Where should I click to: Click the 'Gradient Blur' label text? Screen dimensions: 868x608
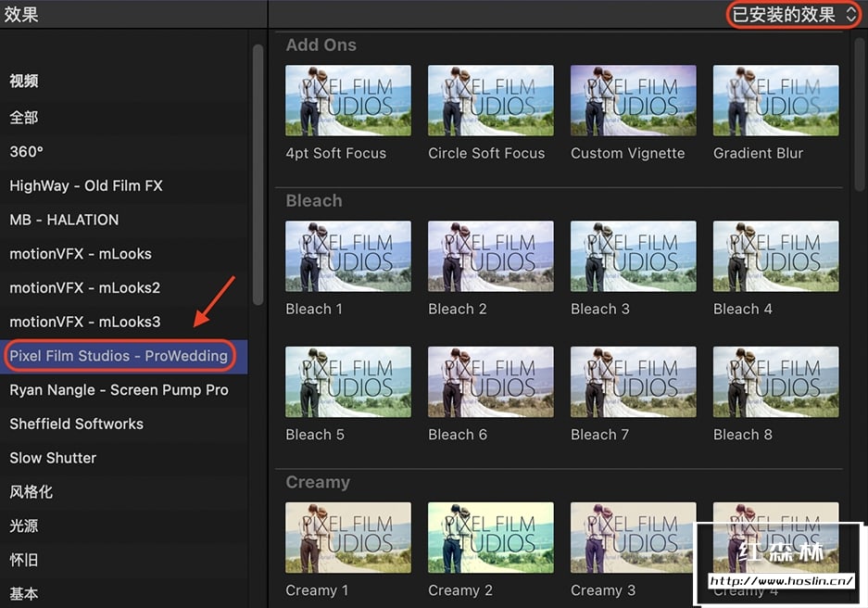click(x=759, y=153)
